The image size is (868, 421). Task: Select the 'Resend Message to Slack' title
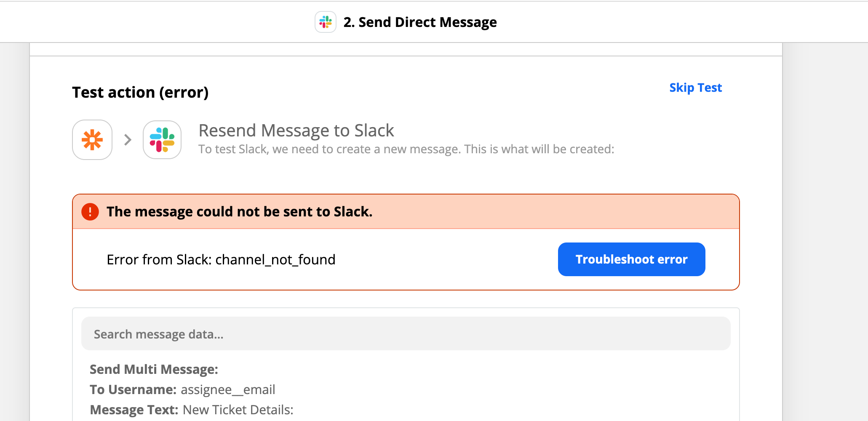pos(296,131)
